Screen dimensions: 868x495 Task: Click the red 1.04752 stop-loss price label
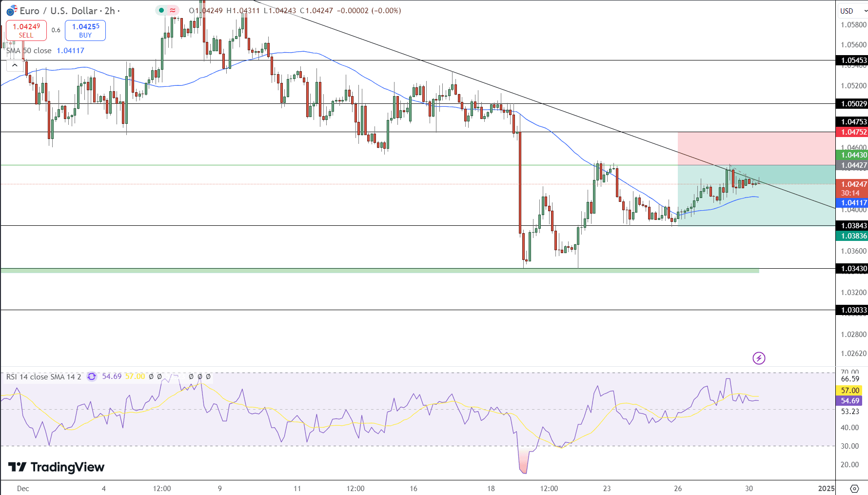(x=852, y=132)
